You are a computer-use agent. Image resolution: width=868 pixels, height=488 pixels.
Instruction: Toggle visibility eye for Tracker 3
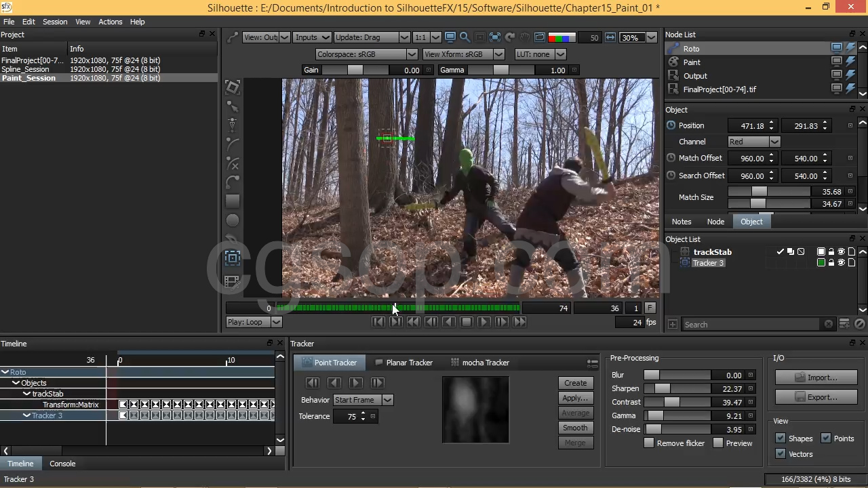coord(842,263)
